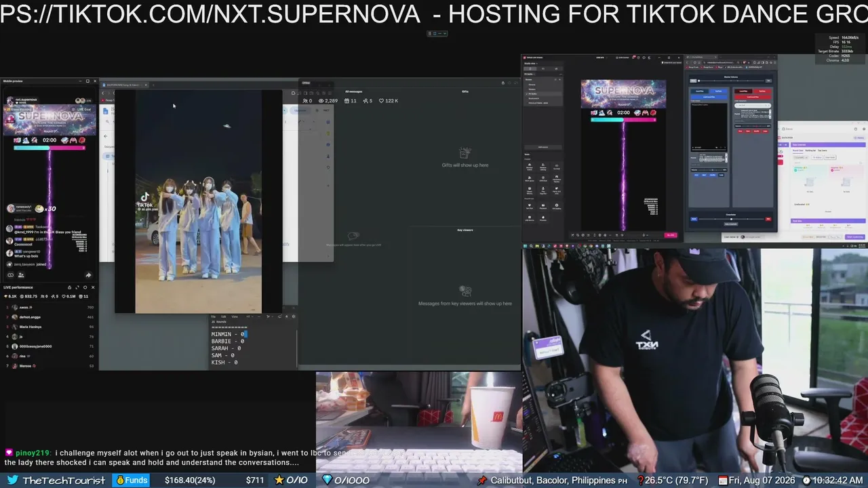Click the MINMIN - 0 line in Notepad
Image resolution: width=868 pixels, height=488 pixels.
[228, 334]
